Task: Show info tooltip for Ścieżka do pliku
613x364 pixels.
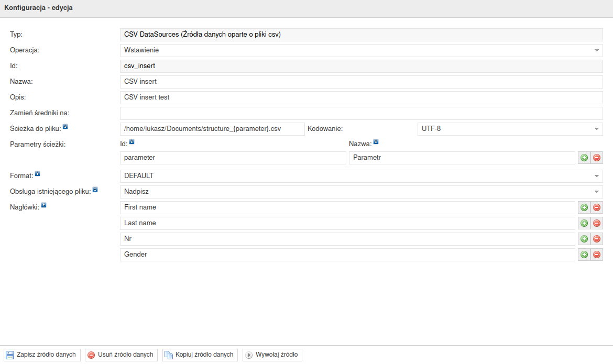Action: coord(65,127)
